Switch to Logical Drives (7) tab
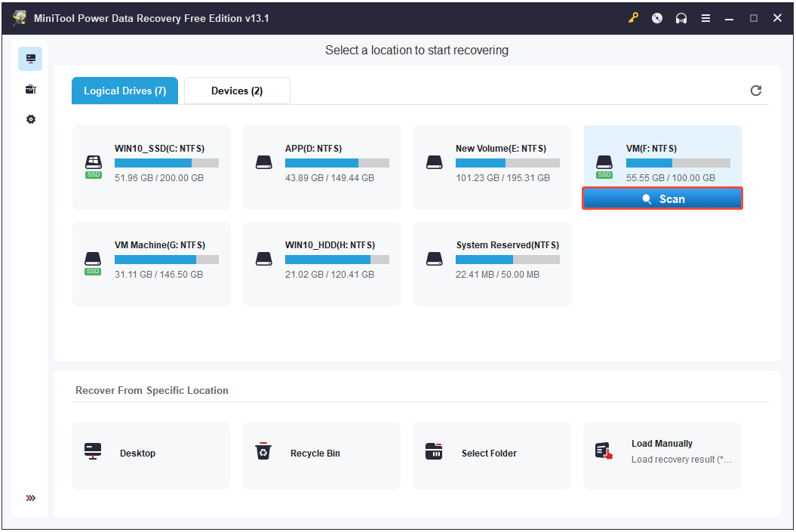 (x=125, y=91)
